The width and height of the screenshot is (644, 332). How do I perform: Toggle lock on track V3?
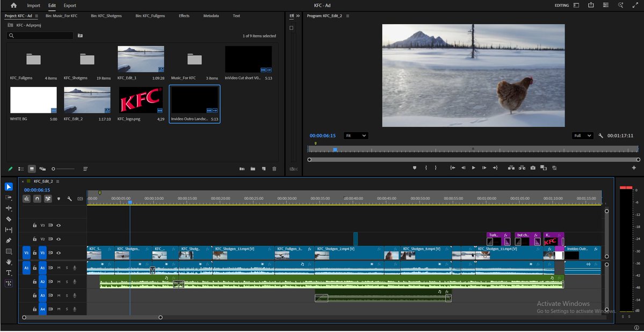(35, 225)
